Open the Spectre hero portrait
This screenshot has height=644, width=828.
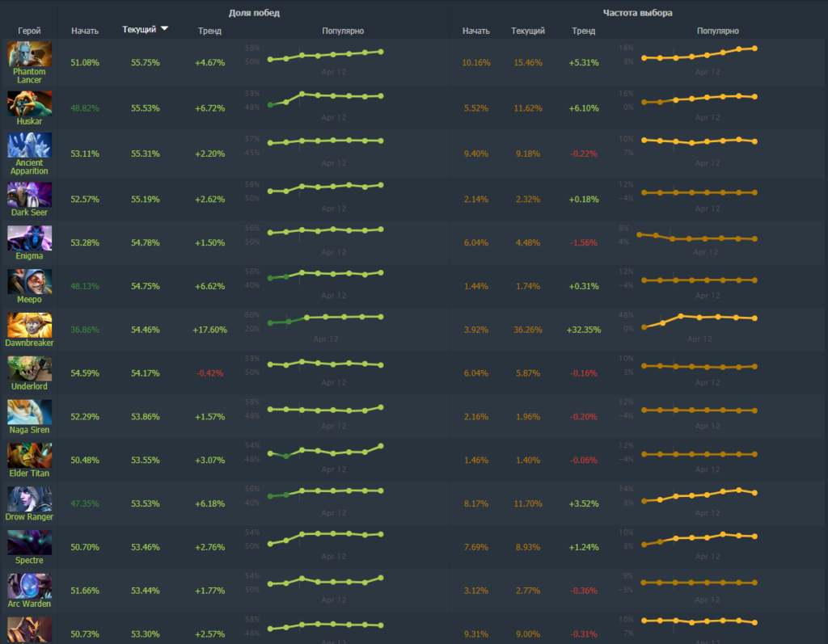[30, 542]
